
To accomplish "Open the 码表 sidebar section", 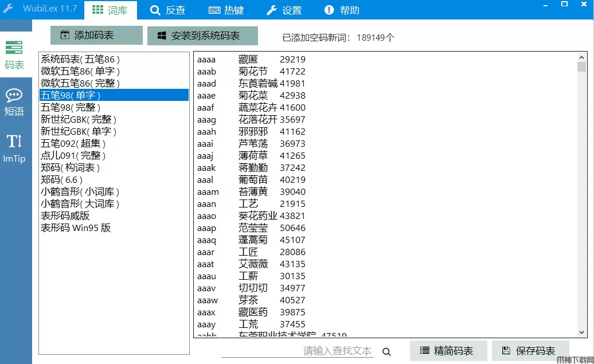I will pos(14,55).
